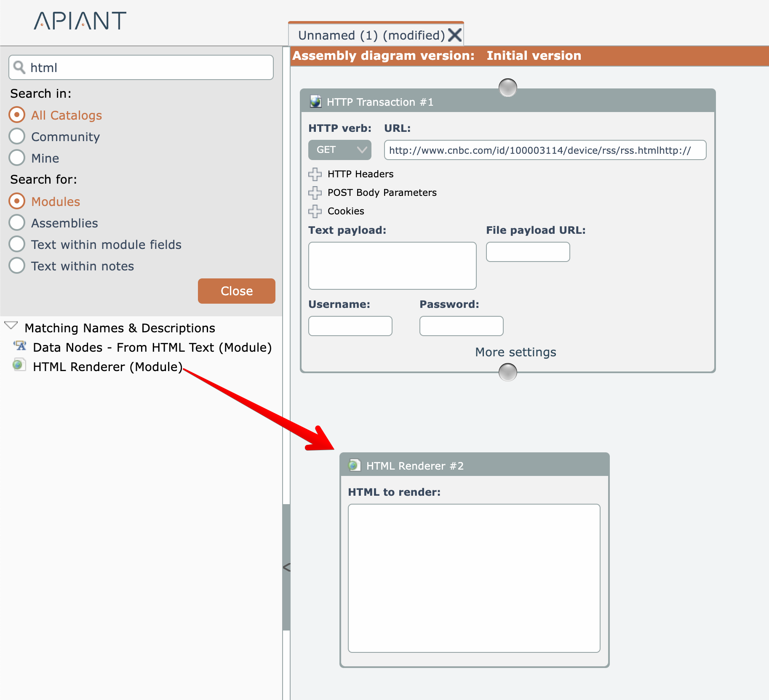
Task: Click the top connector node on HTTP Transaction
Action: [507, 88]
